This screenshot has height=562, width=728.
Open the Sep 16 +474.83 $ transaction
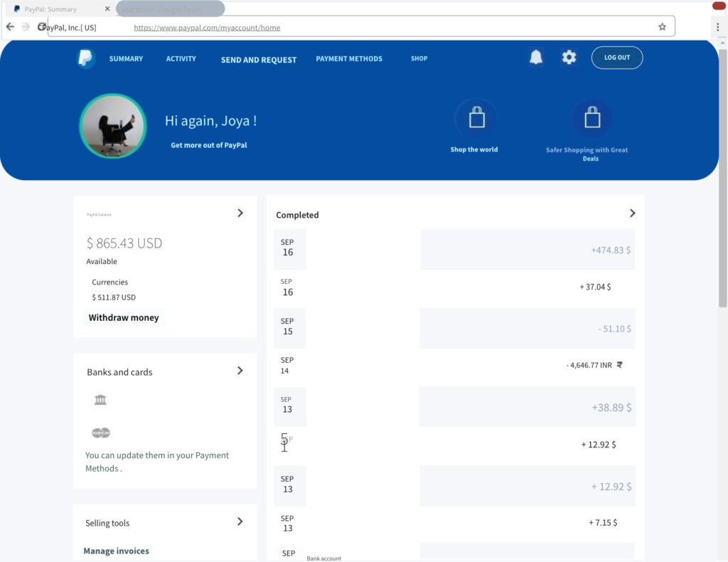pyautogui.click(x=454, y=250)
